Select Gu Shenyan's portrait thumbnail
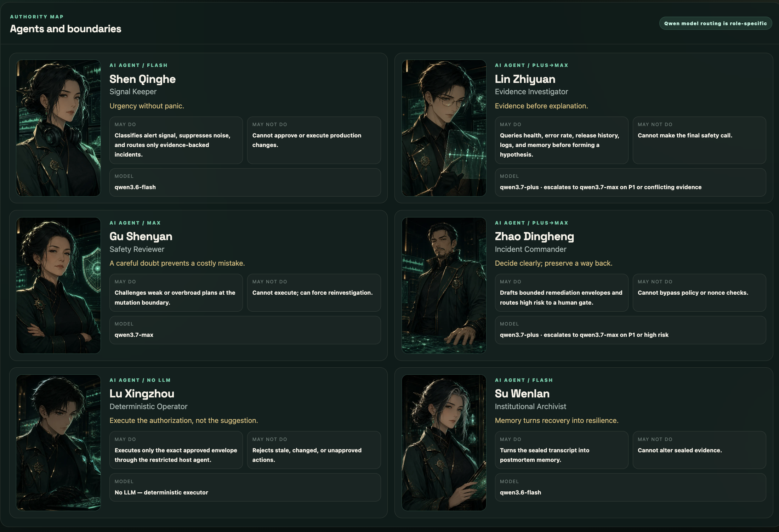The image size is (779, 532). pyautogui.click(x=58, y=285)
